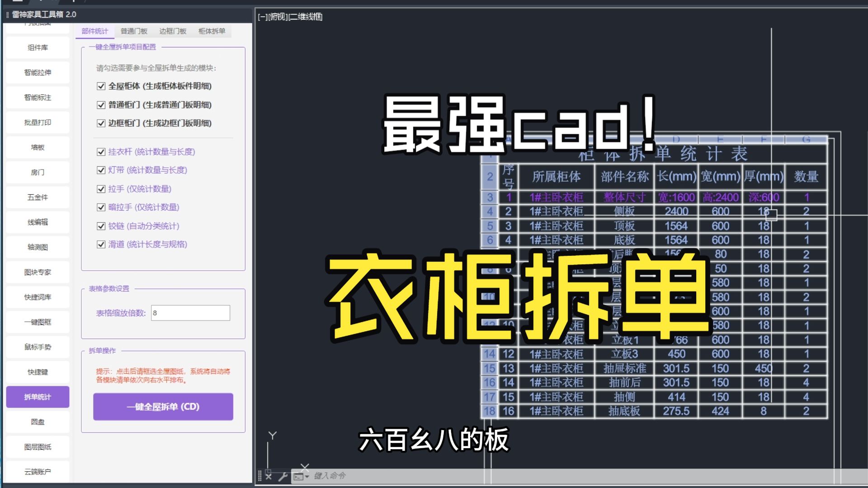This screenshot has height=488, width=868.
Task: Open 智能拉伸 tool in sidebar
Action: pos(38,72)
